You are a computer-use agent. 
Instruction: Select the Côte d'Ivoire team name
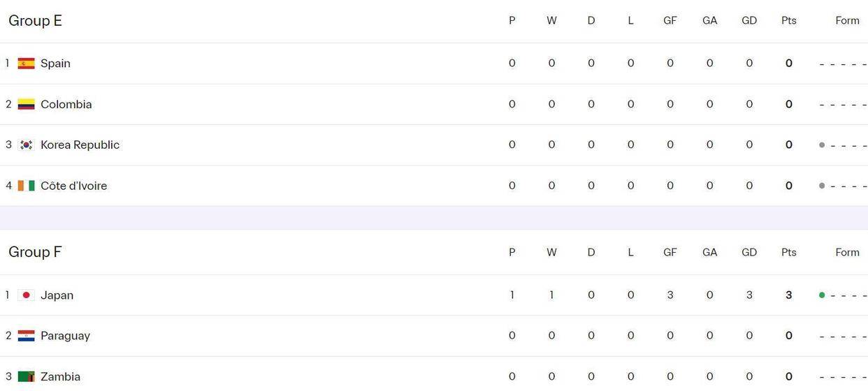pyautogui.click(x=73, y=186)
